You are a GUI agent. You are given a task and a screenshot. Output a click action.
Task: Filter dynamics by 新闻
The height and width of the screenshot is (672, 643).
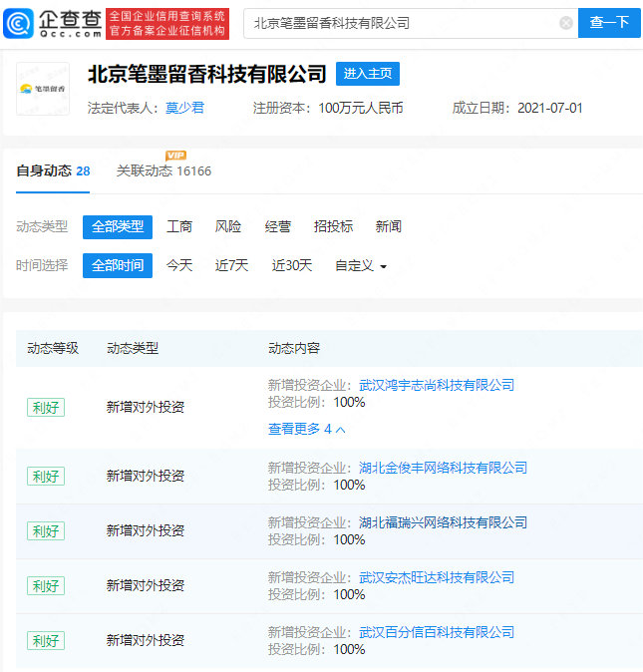[x=389, y=226]
